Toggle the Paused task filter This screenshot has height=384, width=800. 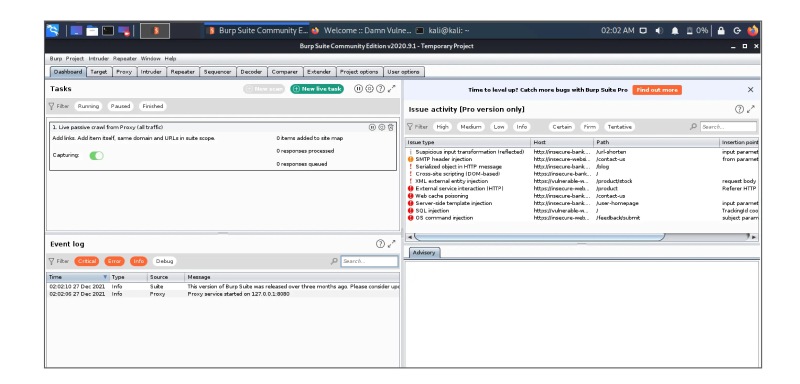(120, 106)
